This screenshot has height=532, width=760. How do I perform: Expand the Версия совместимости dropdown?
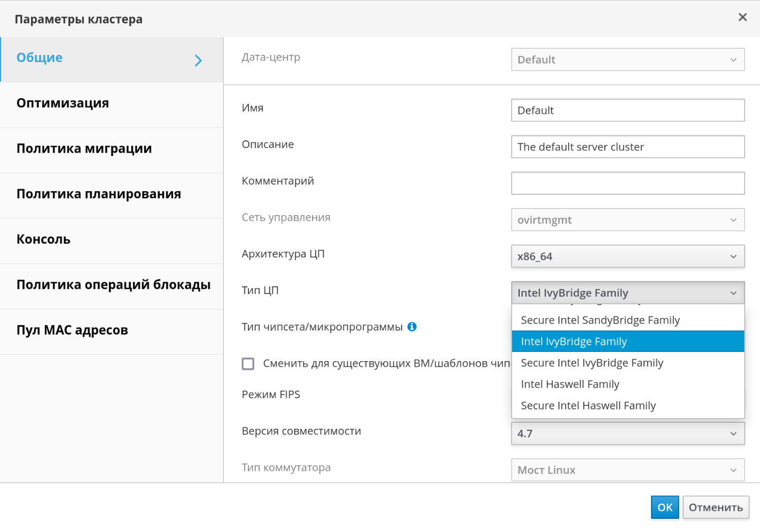click(627, 433)
